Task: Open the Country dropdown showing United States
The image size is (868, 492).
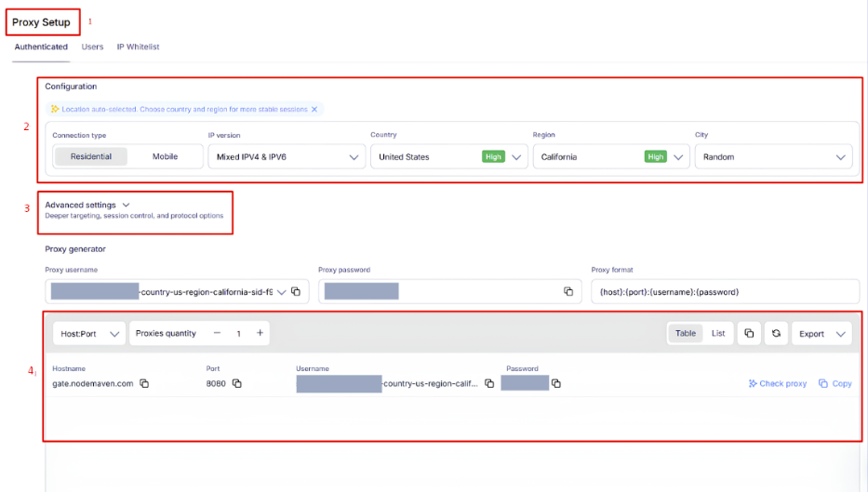Action: point(449,156)
